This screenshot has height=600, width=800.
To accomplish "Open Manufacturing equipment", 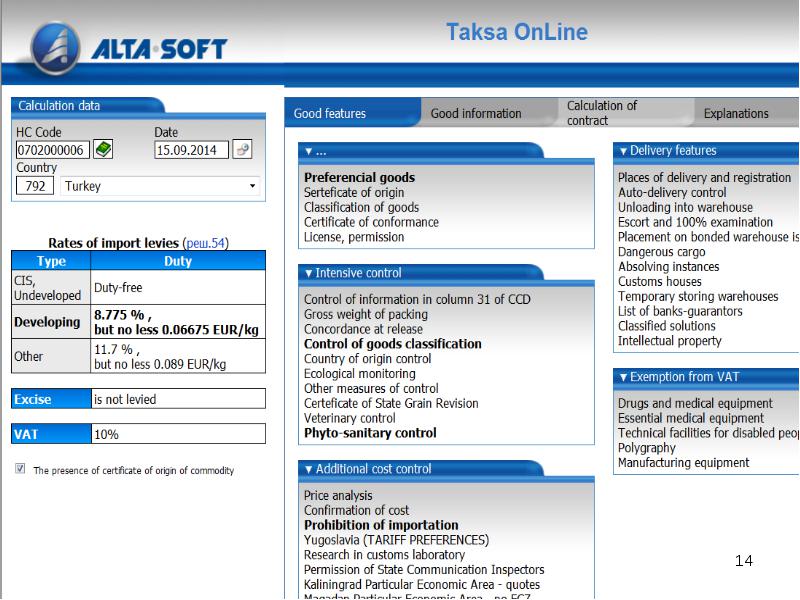I will pos(684,463).
